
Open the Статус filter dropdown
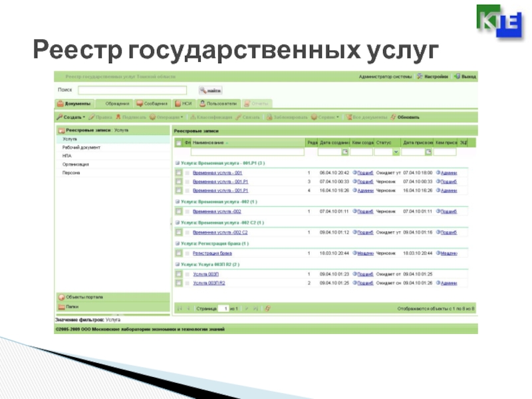[396, 152]
